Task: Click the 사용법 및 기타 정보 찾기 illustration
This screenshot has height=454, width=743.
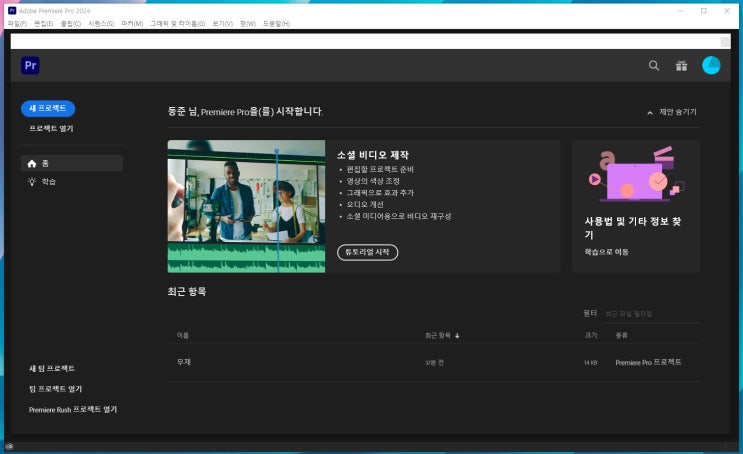Action: tap(636, 174)
